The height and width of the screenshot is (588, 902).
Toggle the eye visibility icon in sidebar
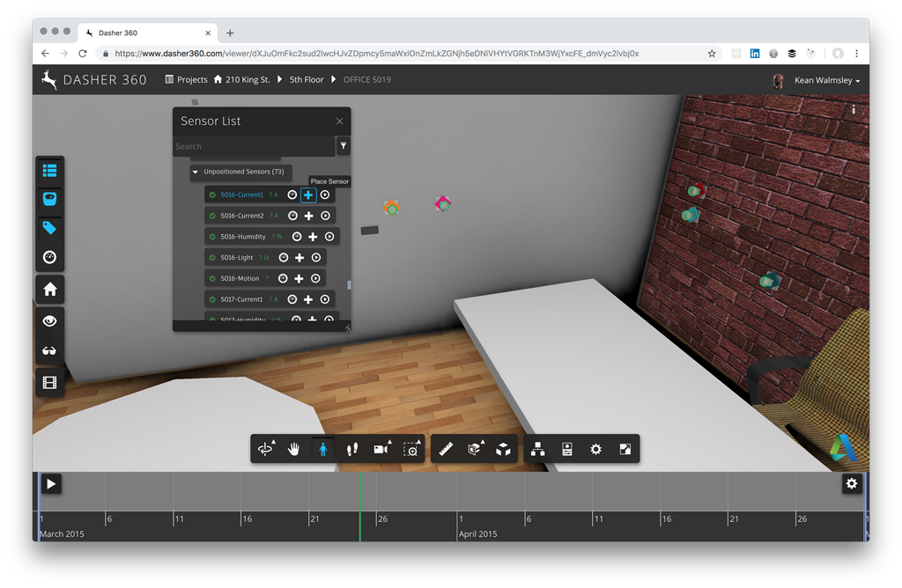[49, 321]
